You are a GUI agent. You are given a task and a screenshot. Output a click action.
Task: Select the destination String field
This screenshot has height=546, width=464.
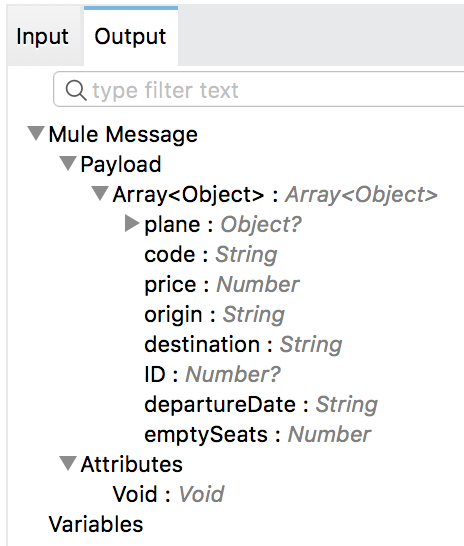(x=243, y=344)
